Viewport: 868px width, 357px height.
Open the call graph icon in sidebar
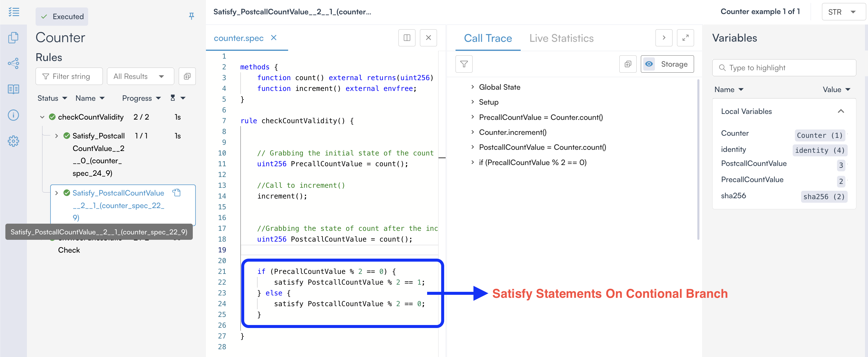tap(13, 63)
